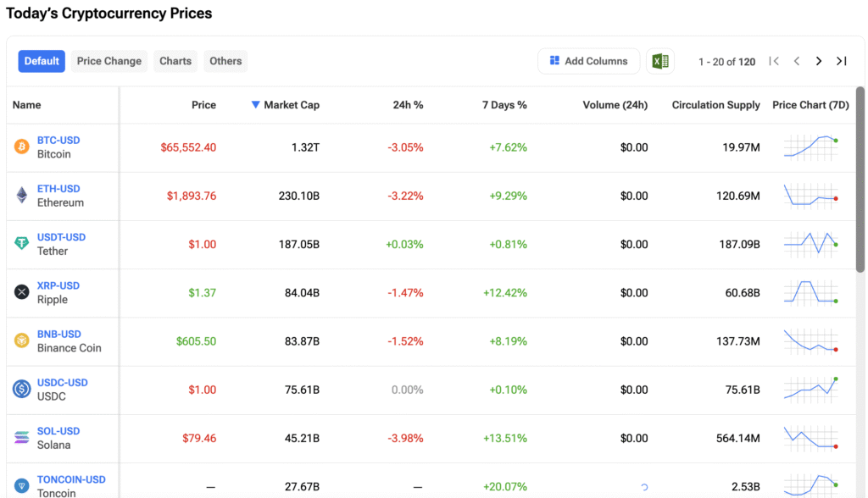Viewport: 868px width, 498px height.
Task: Click the table's vertical scrollbar
Action: click(860, 178)
